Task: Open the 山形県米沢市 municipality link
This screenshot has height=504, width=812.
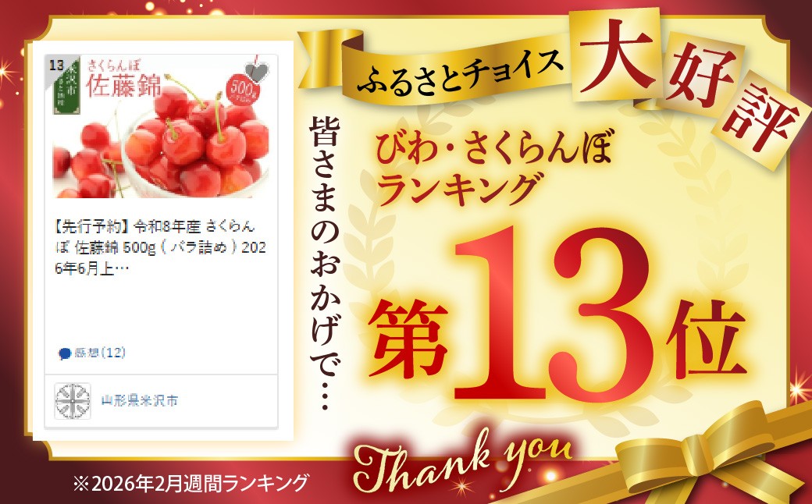Action: (x=139, y=400)
